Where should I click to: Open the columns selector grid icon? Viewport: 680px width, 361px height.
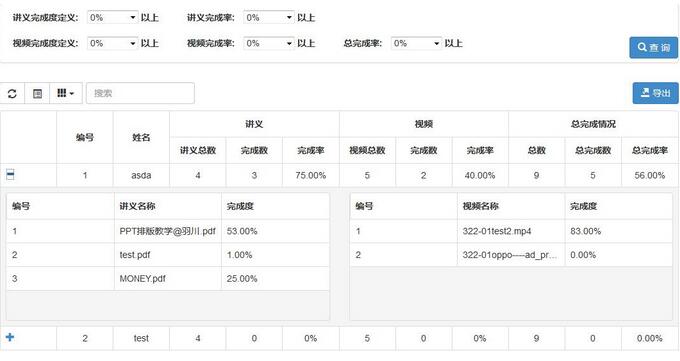tap(65, 93)
